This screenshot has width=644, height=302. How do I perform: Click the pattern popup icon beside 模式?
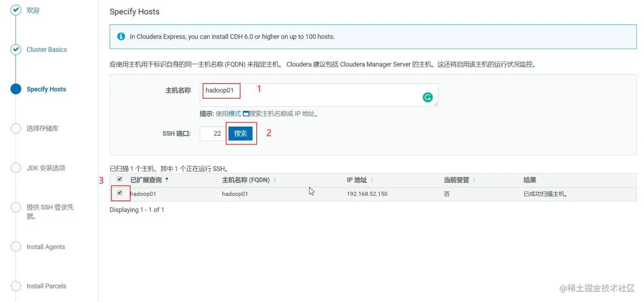(246, 114)
